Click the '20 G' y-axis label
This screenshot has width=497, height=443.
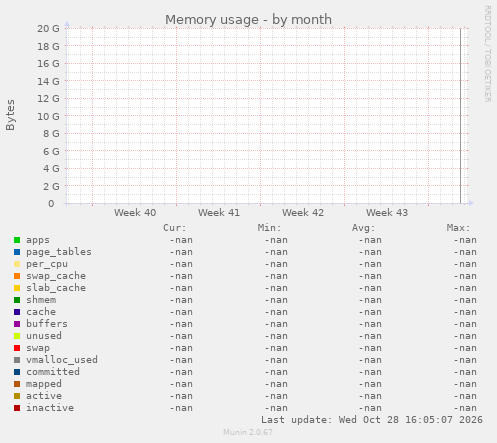pyautogui.click(x=48, y=29)
